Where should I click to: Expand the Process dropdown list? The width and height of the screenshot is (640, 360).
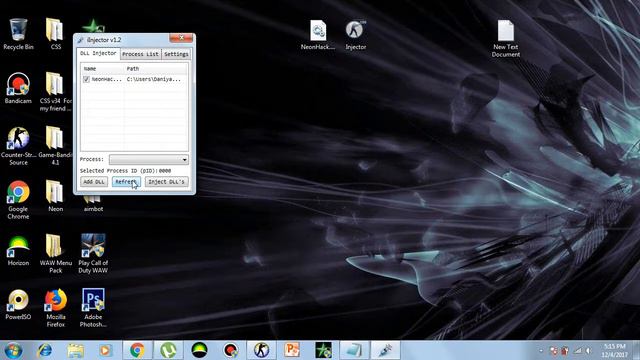(x=184, y=160)
